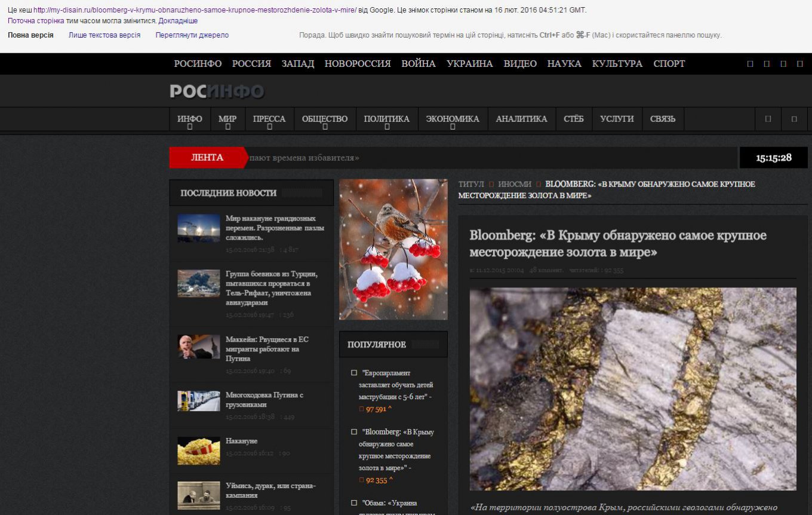
Task: Select the АНАЛИТИКА menu item
Action: pyautogui.click(x=521, y=119)
